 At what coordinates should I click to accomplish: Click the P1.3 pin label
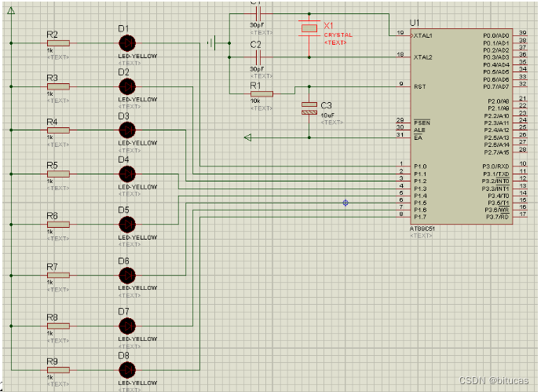point(420,189)
